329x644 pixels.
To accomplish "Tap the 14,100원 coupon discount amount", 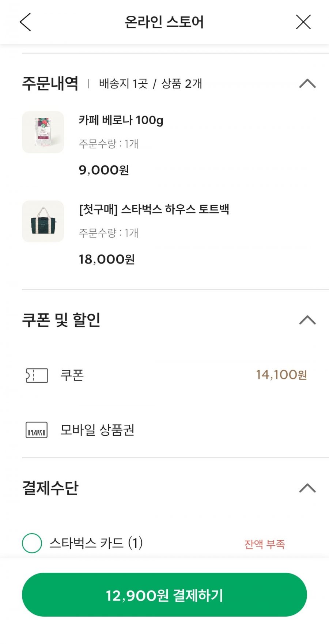I will pyautogui.click(x=281, y=375).
